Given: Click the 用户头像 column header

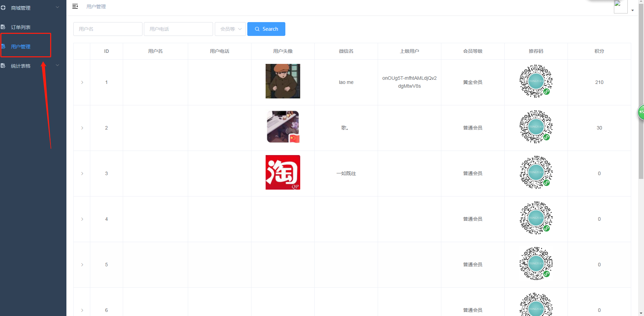Looking at the screenshot, I should (283, 51).
